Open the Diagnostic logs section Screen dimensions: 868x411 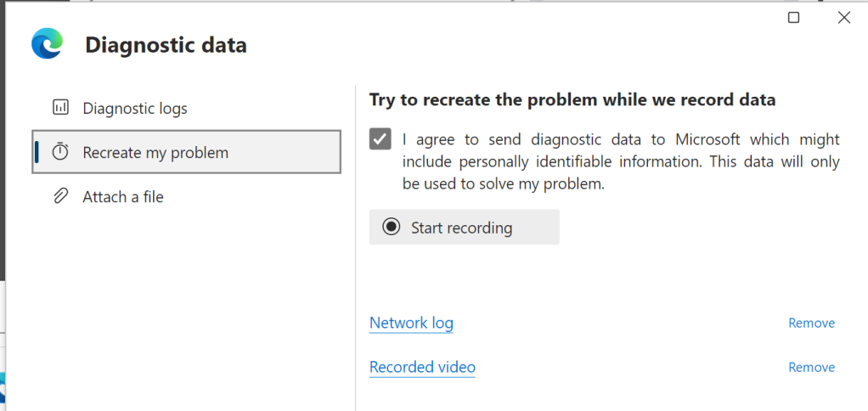pos(135,109)
